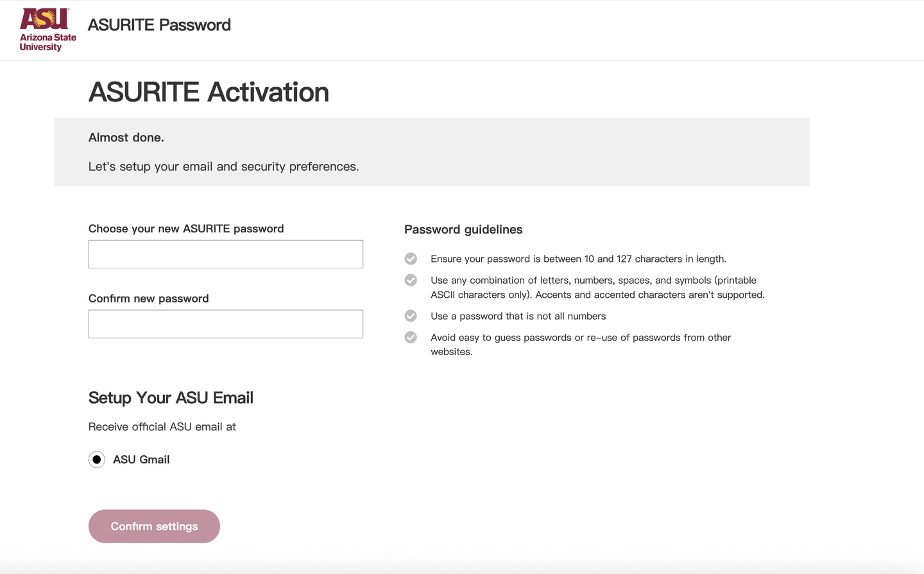Click the 'Choose your new ASURITE password' label
924x574 pixels.
[186, 229]
